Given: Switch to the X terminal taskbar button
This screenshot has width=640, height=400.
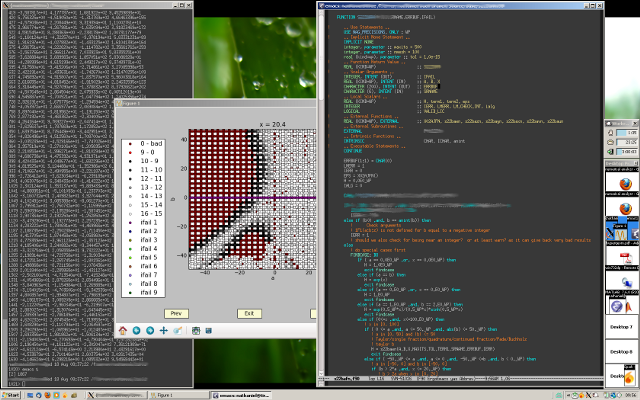Looking at the screenshot, I should click(116, 395).
